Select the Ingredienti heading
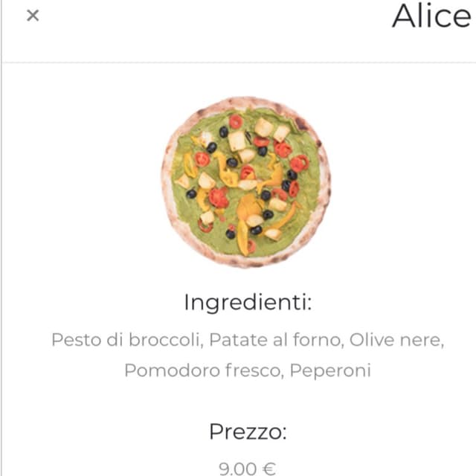The height and width of the screenshot is (476, 476). [x=248, y=303]
